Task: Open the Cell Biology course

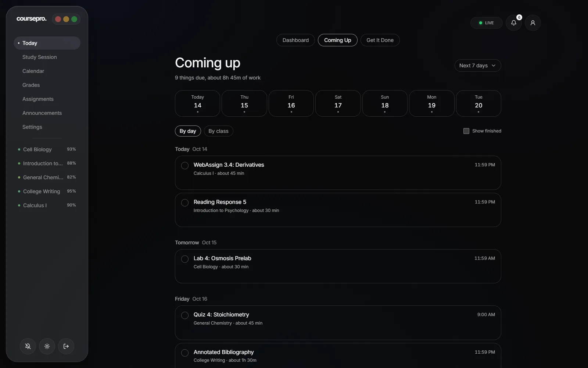Action: tap(47, 149)
